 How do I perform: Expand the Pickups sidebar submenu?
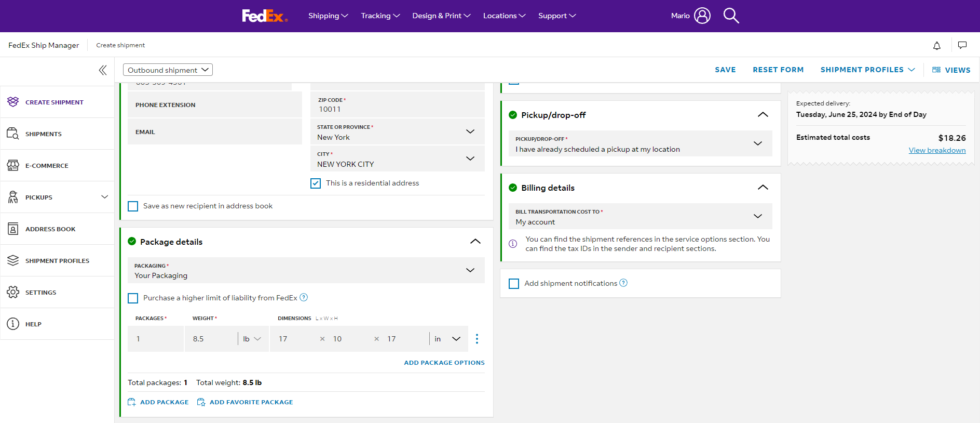[105, 197]
